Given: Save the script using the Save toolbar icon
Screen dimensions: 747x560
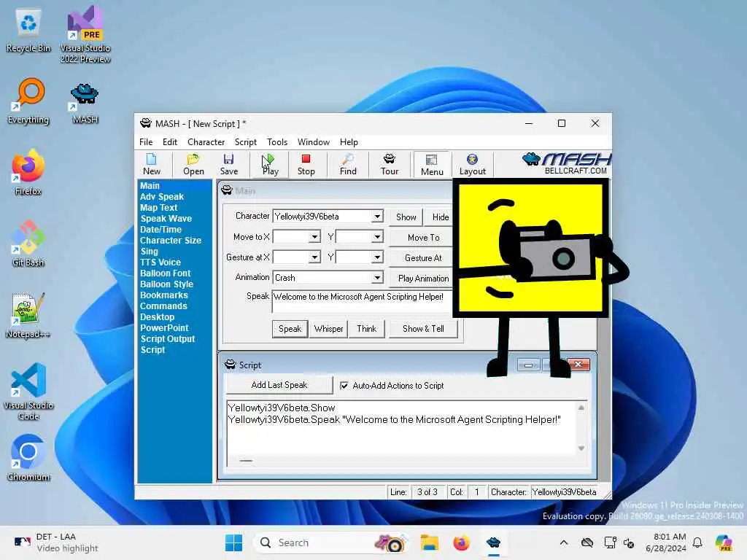Looking at the screenshot, I should (228, 165).
